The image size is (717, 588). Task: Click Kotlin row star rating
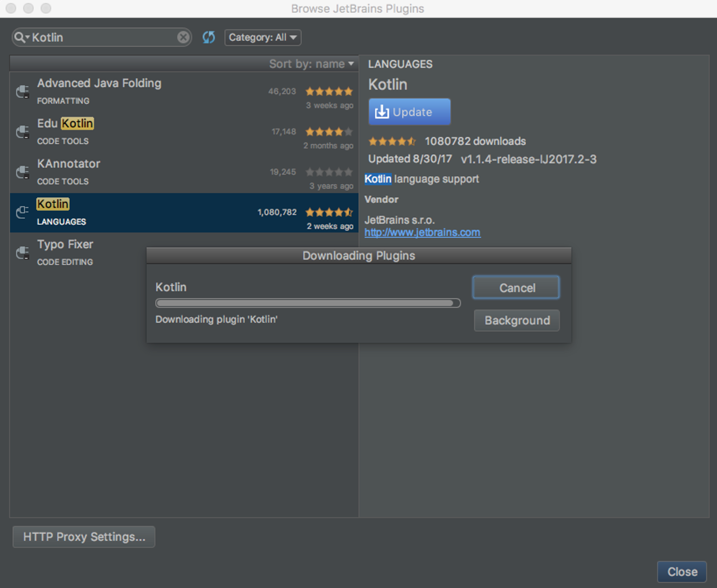pos(329,212)
